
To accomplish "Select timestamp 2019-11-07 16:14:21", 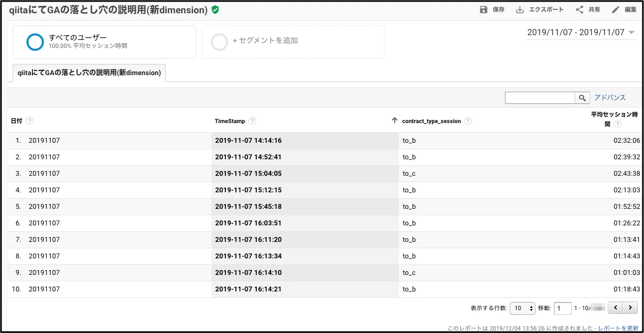I will (x=248, y=289).
